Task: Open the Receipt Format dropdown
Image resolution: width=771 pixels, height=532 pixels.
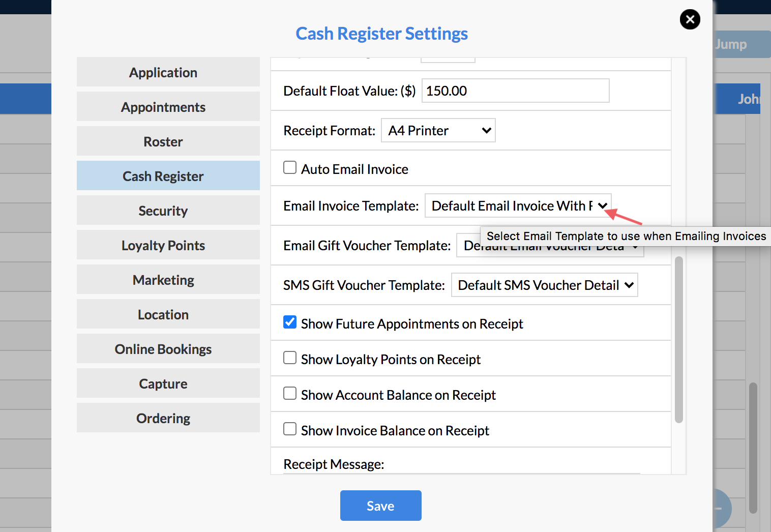Action: [438, 131]
